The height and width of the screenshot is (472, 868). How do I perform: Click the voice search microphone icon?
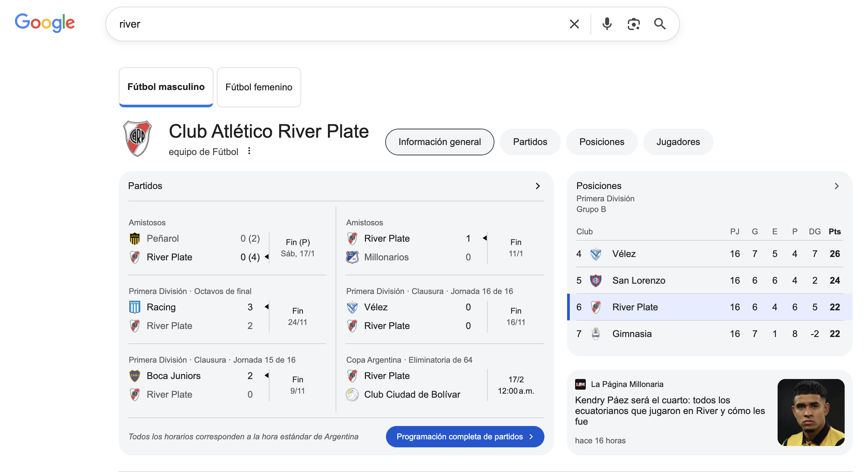607,24
